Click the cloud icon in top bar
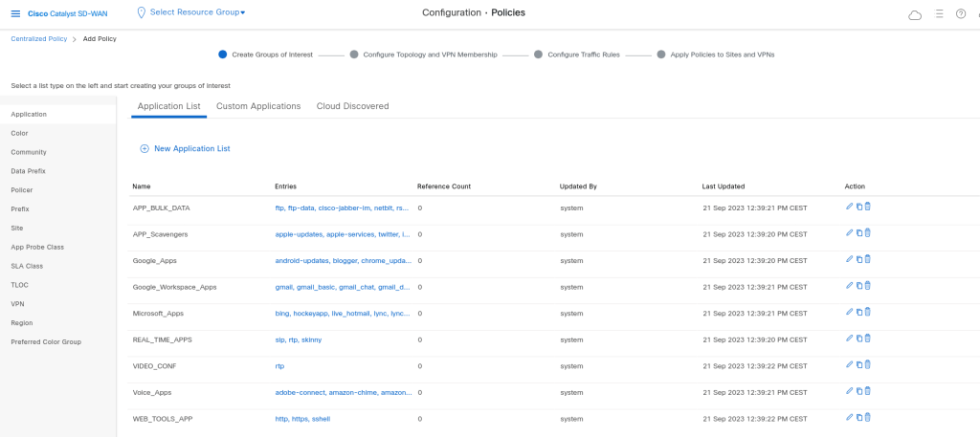The image size is (980, 437). (915, 14)
